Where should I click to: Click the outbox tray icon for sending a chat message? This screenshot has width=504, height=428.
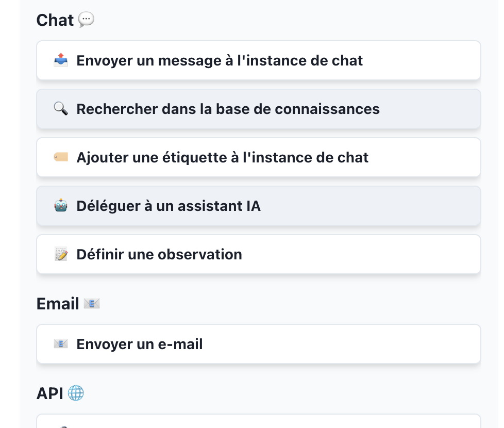61,61
